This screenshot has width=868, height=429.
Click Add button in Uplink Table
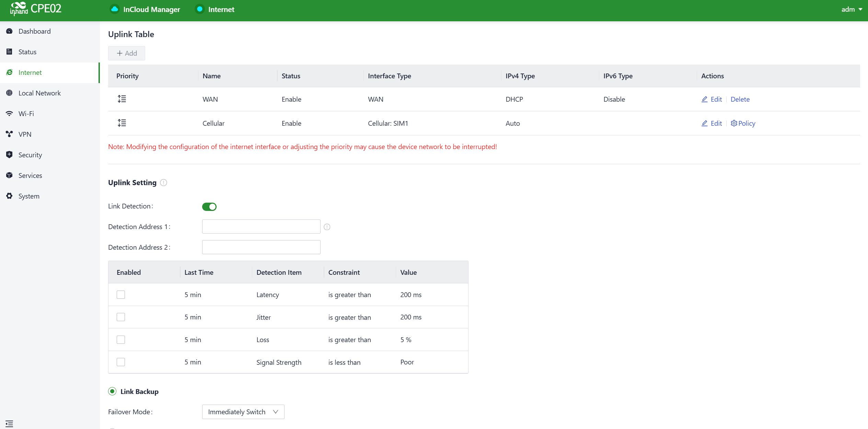point(127,53)
